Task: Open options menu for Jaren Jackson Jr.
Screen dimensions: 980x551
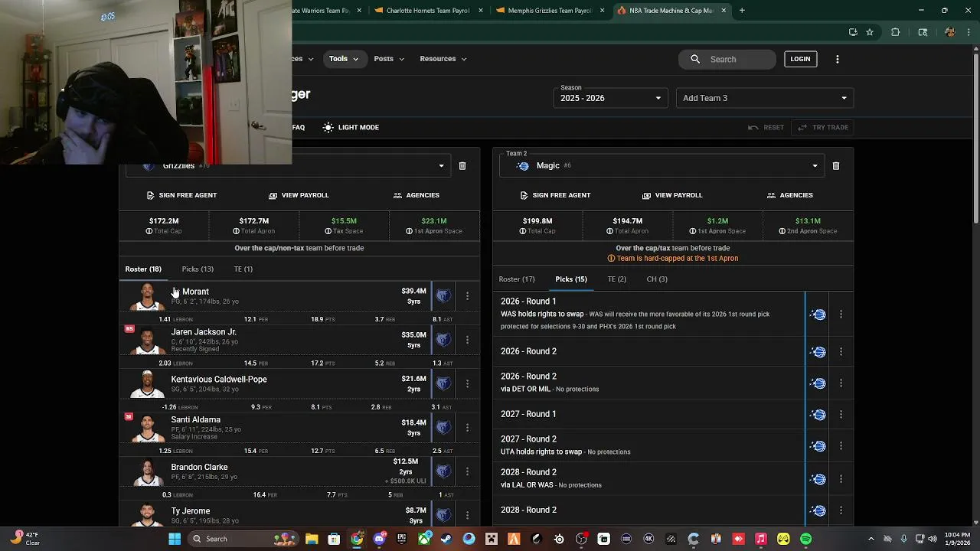Action: pos(467,340)
